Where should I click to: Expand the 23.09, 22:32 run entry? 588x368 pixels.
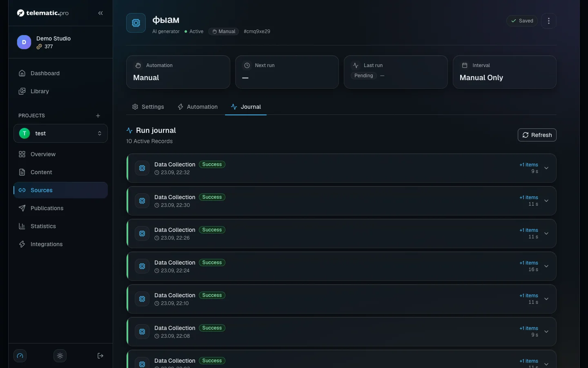[546, 168]
